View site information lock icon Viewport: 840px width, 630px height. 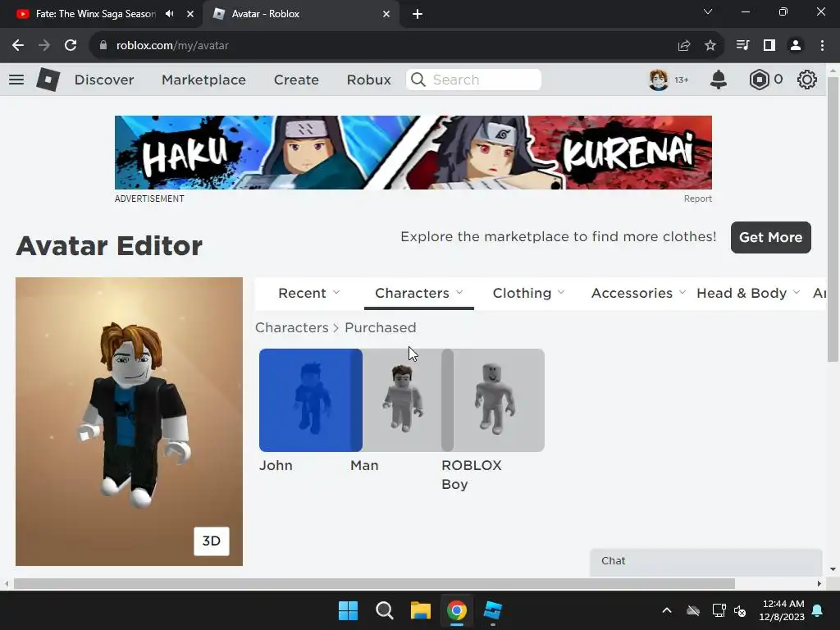(x=103, y=46)
